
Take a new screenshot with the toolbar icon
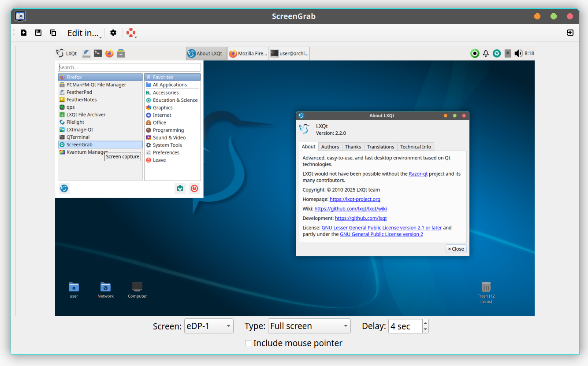tap(24, 33)
